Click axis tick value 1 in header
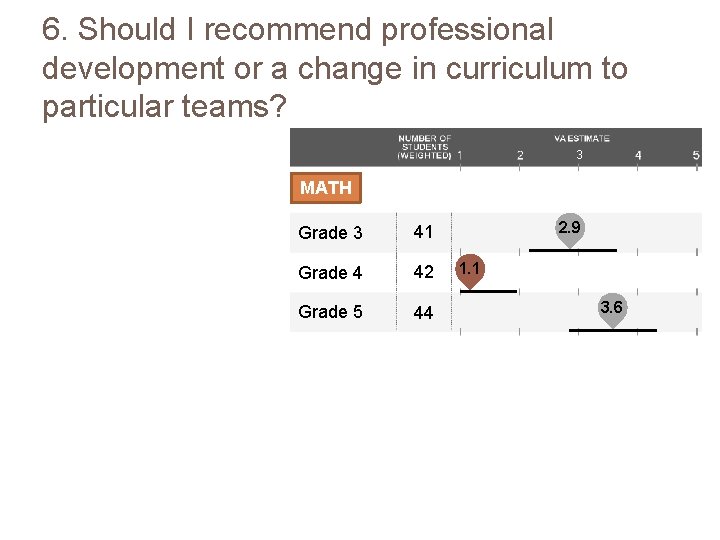This screenshot has height=540, width=720. tap(459, 155)
